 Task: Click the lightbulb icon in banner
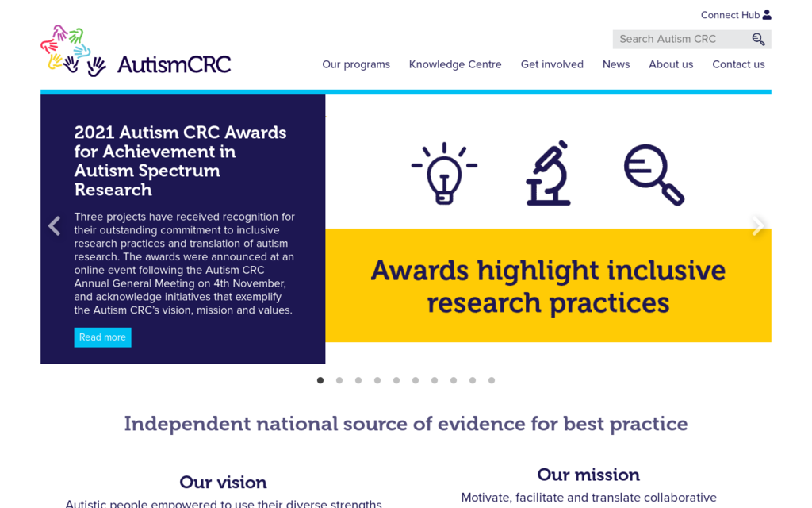click(444, 173)
